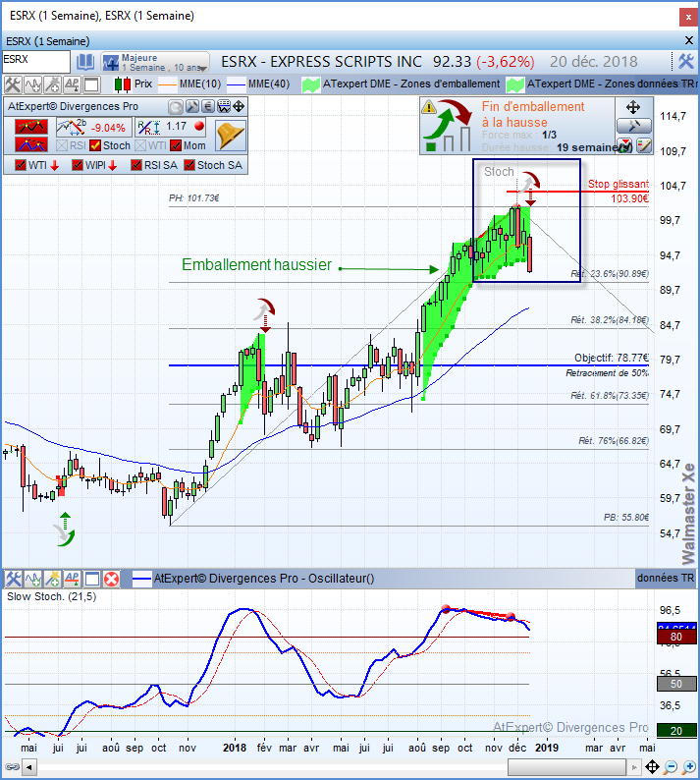This screenshot has height=780, width=700.
Task: Zoom out with the minus magnifier
Action: coord(671,766)
